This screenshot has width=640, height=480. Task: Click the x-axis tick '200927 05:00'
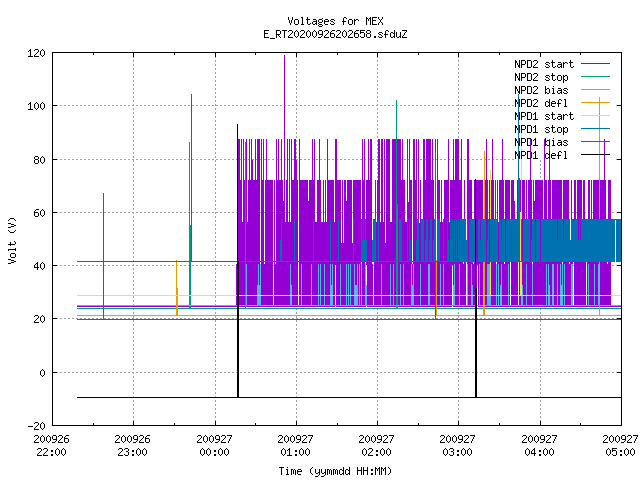pos(620,446)
